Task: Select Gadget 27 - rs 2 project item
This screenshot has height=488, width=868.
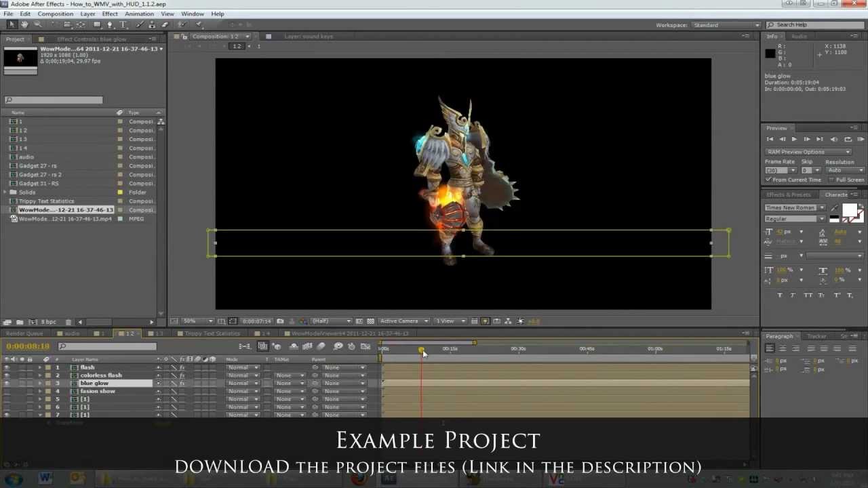Action: point(40,174)
